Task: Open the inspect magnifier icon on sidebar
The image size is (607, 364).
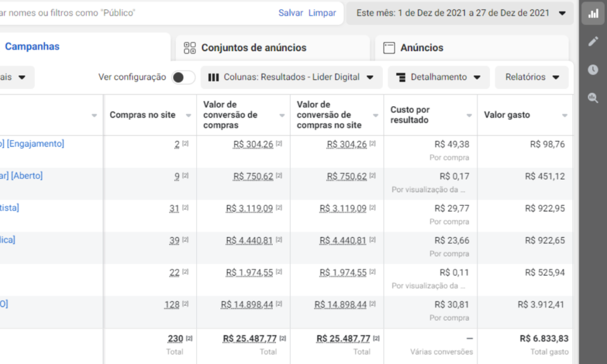Action: click(x=593, y=97)
